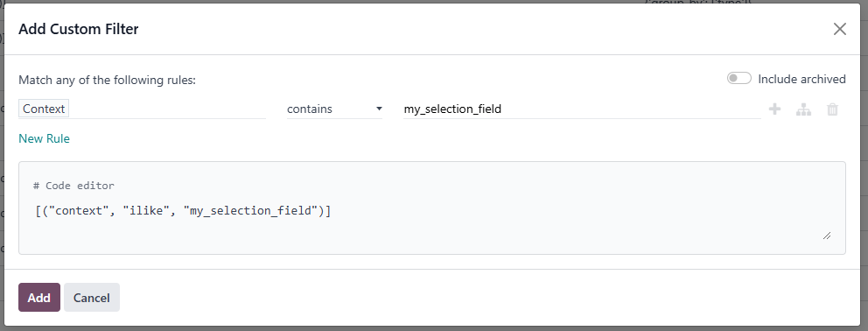
Task: Open the Context field selector
Action: (x=143, y=109)
